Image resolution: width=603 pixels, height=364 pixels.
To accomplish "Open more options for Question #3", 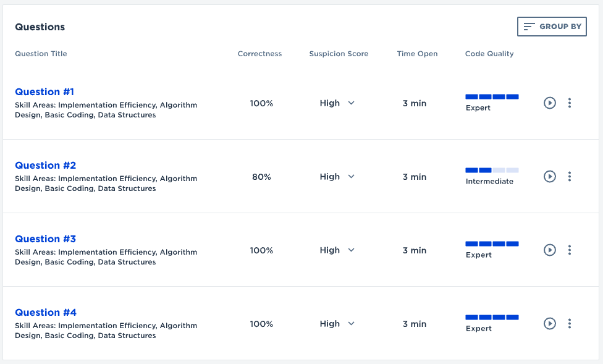I will coord(570,250).
